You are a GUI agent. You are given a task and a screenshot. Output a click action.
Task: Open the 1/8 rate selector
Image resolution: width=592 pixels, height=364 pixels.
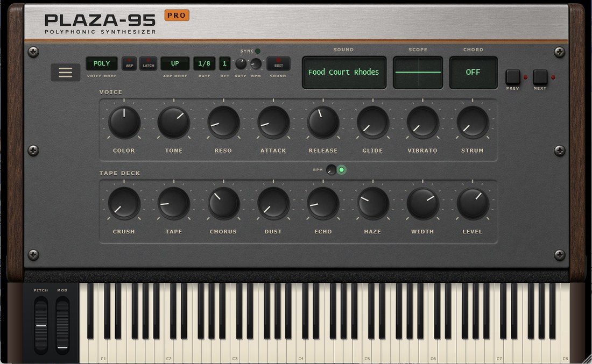pos(205,63)
